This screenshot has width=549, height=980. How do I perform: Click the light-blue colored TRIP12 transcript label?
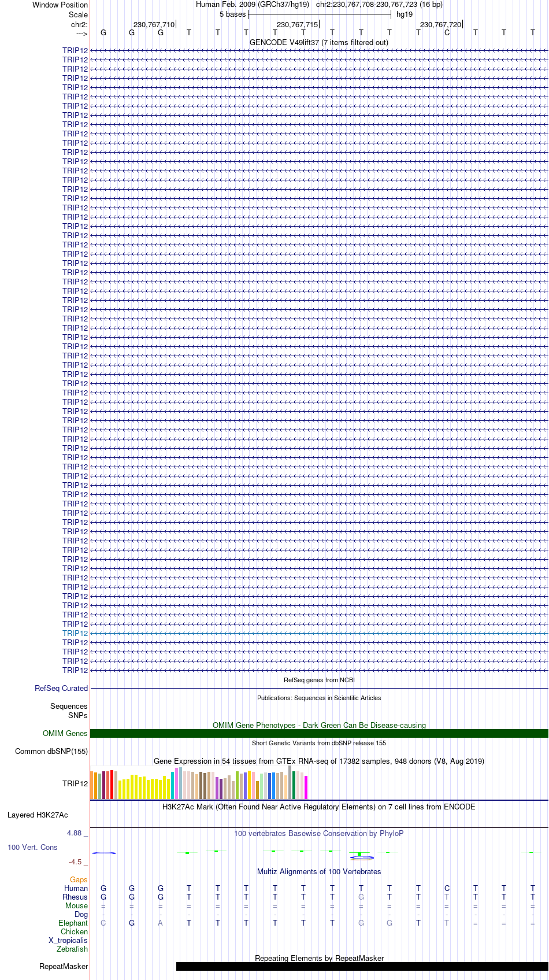coord(75,634)
